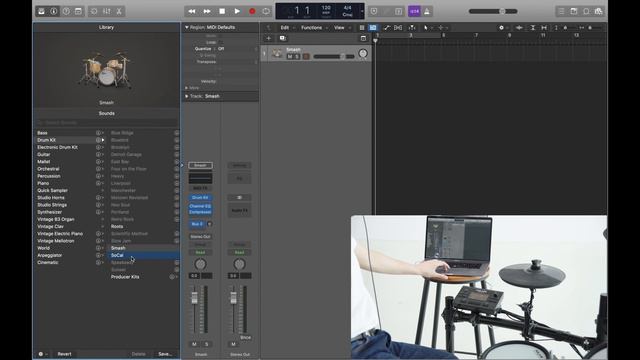Image resolution: width=640 pixels, height=360 pixels.
Task: Mute the Smash track with M button
Action: (x=290, y=57)
